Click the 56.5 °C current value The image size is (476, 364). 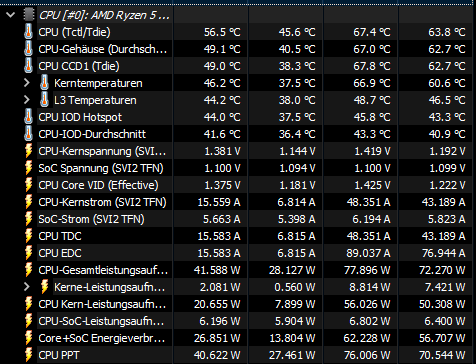coord(222,32)
